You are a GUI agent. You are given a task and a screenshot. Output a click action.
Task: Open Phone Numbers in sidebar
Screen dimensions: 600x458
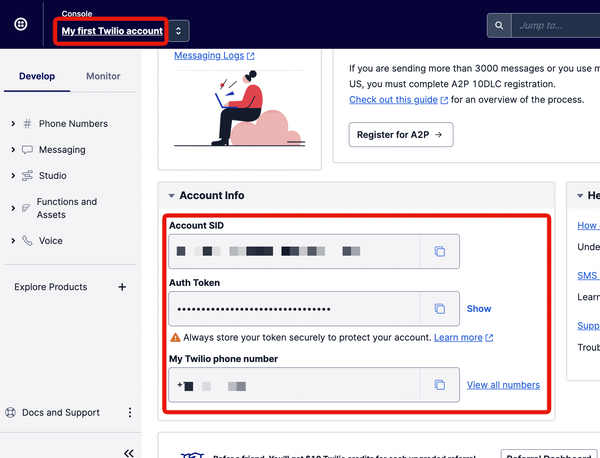(x=73, y=124)
